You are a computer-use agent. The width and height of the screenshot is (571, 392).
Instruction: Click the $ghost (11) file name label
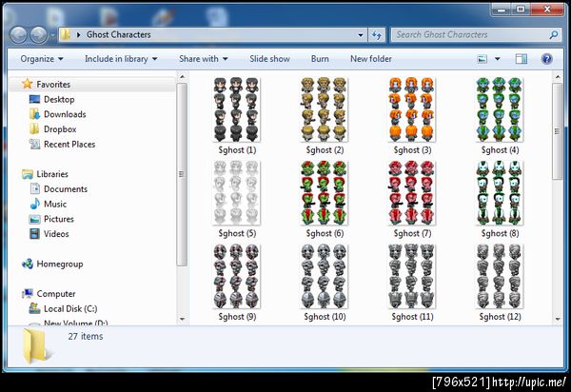coord(412,317)
